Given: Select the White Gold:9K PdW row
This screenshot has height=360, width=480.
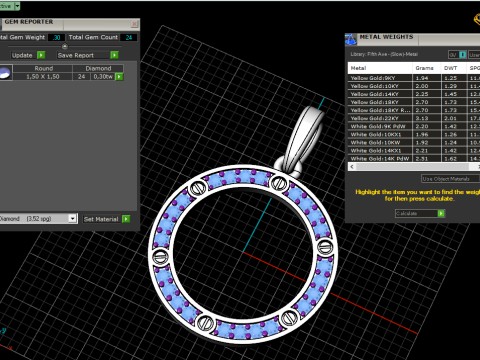Looking at the screenshot, I should [414, 126].
